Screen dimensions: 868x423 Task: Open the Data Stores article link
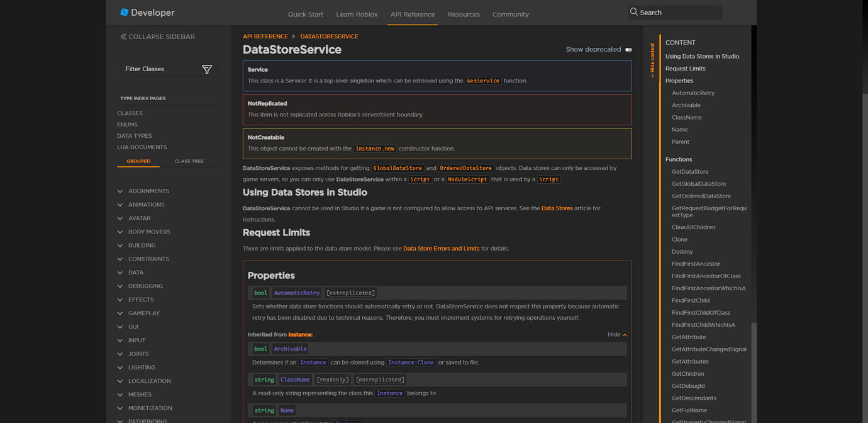(x=557, y=208)
